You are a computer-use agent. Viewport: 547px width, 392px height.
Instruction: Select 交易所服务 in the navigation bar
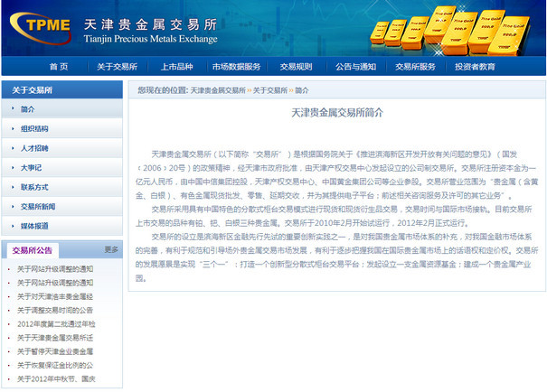[415, 67]
